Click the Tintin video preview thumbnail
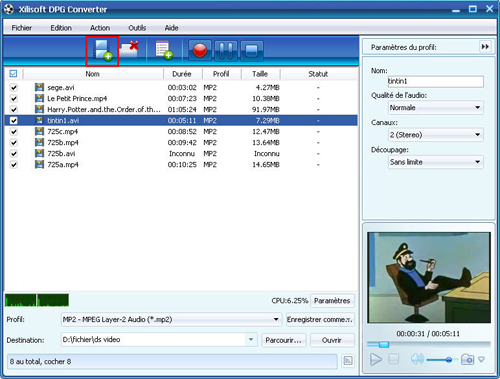 click(429, 278)
